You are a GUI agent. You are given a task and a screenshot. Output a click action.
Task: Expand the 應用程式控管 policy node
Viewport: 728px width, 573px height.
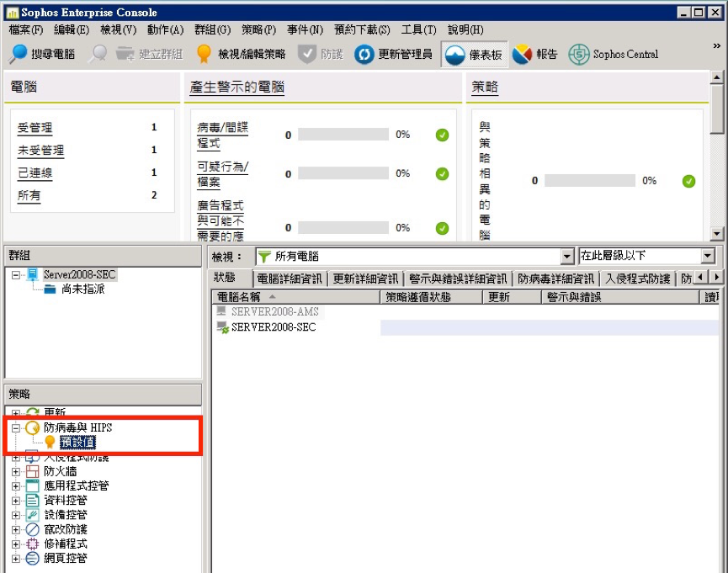pyautogui.click(x=16, y=486)
